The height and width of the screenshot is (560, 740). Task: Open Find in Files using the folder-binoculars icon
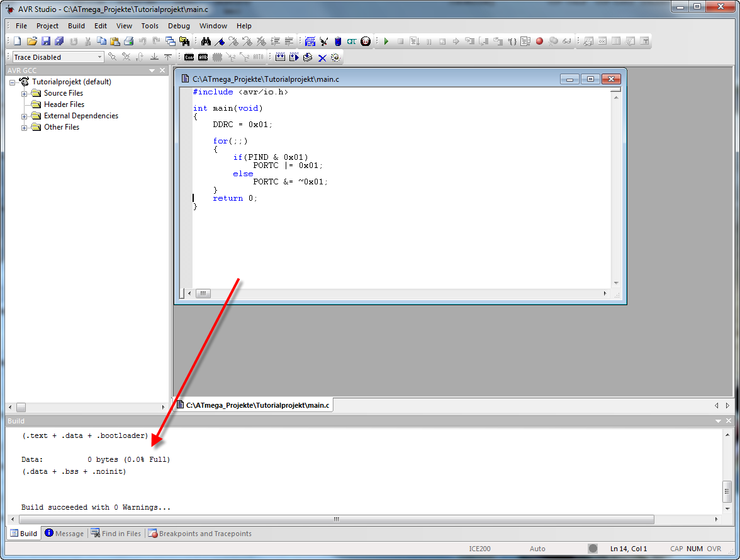tap(184, 42)
